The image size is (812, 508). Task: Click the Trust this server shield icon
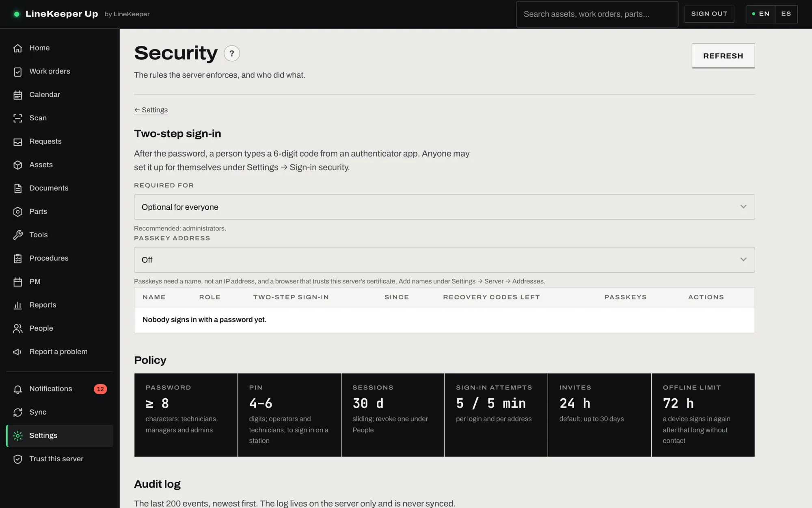[x=17, y=459]
